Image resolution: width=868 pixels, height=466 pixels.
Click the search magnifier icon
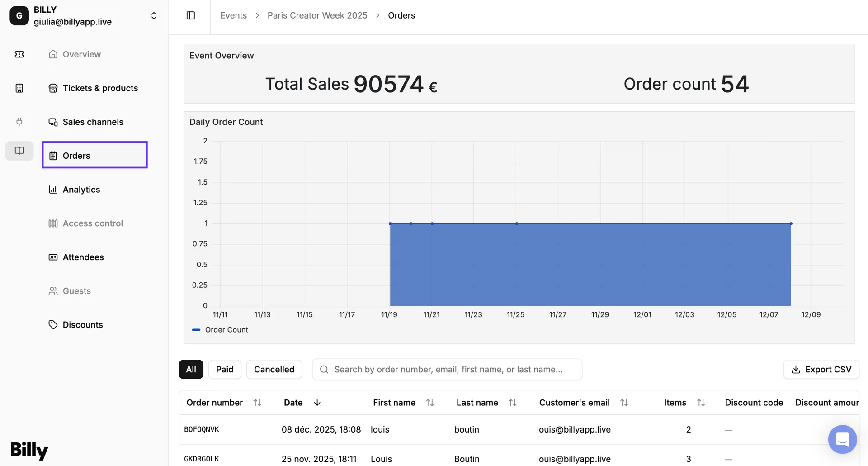324,370
